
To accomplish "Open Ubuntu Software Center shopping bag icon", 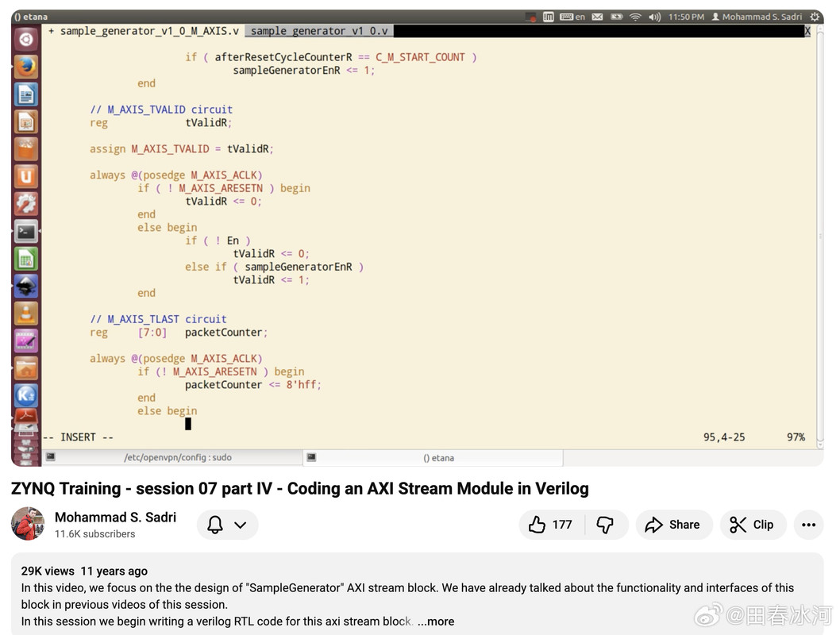I will pos(25,149).
